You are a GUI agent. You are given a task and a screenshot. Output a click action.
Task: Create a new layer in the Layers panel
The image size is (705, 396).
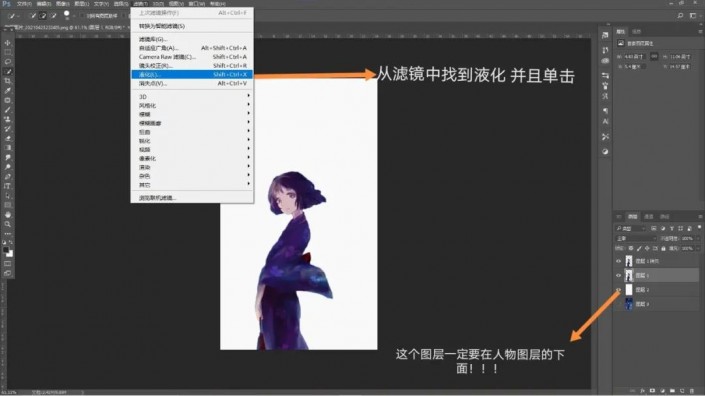[x=682, y=391]
